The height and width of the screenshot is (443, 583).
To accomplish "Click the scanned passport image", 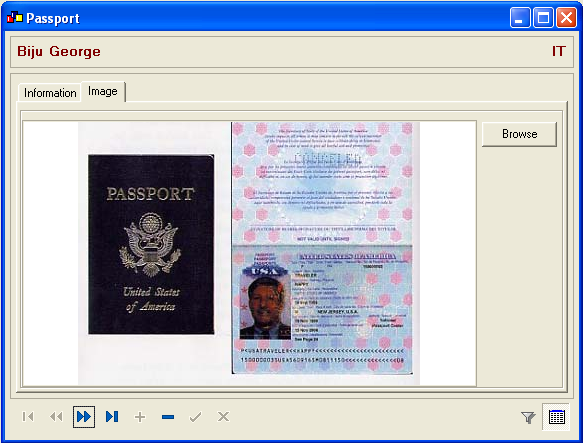I will [249, 253].
